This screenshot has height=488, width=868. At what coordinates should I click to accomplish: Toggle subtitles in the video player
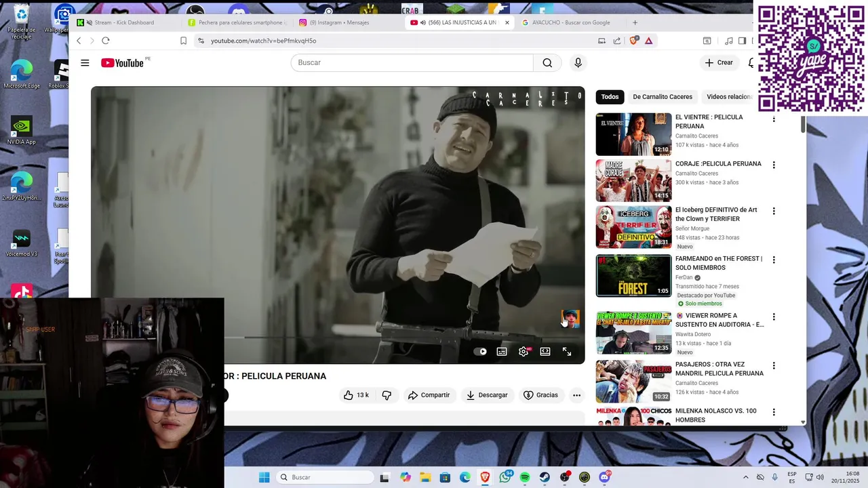click(x=502, y=352)
